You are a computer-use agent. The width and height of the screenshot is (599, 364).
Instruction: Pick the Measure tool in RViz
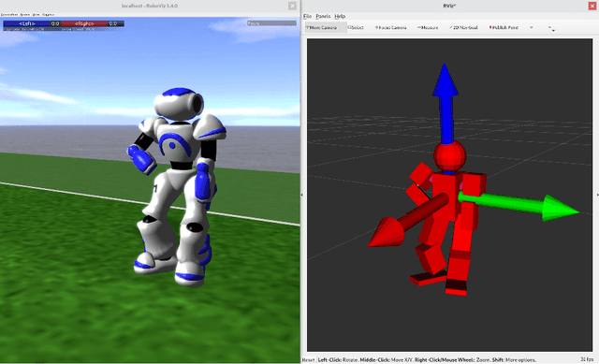coord(428,27)
